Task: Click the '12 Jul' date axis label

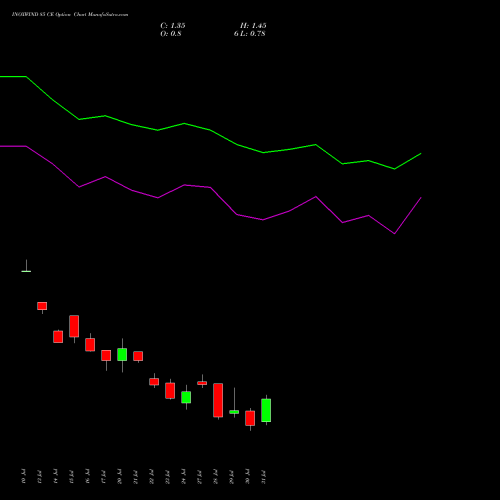Action: click(x=40, y=477)
